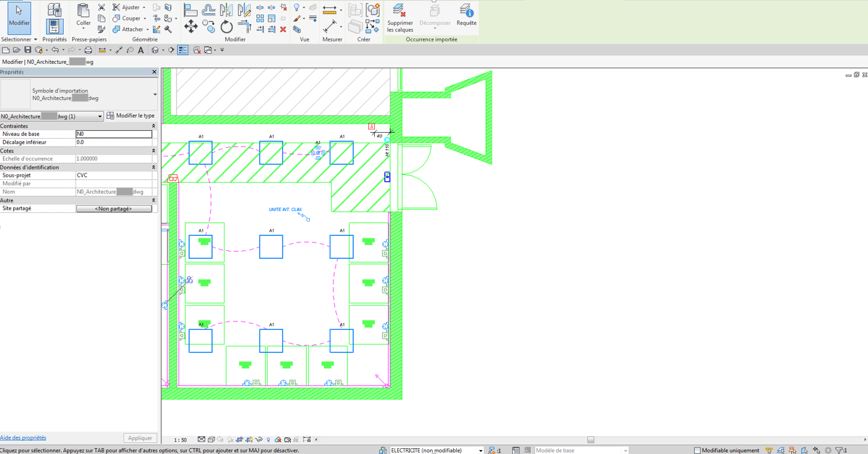This screenshot has height=454, width=868.
Task: Click the Non partagé site button
Action: click(x=114, y=208)
